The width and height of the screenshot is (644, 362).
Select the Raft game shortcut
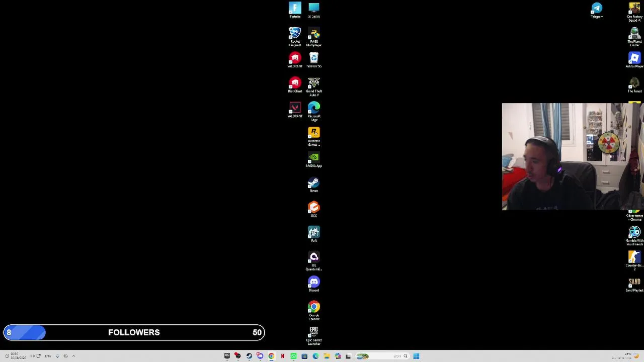coord(314,234)
